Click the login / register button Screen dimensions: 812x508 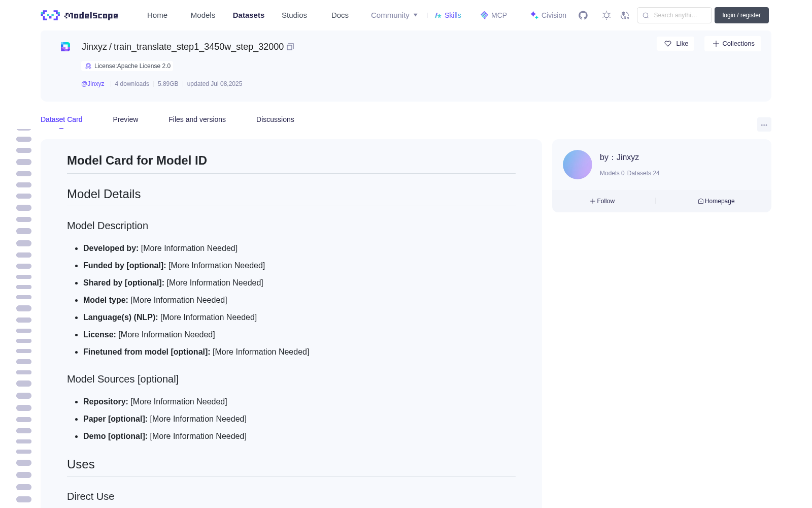(741, 15)
